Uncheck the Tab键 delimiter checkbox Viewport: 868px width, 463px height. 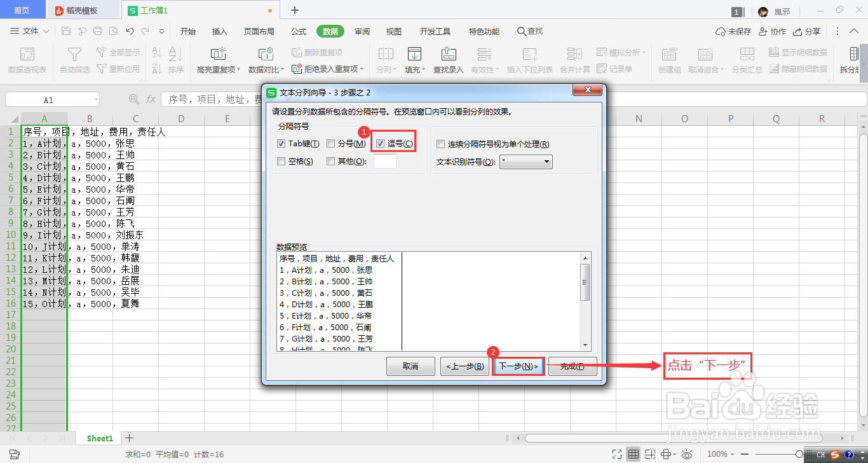[x=281, y=143]
